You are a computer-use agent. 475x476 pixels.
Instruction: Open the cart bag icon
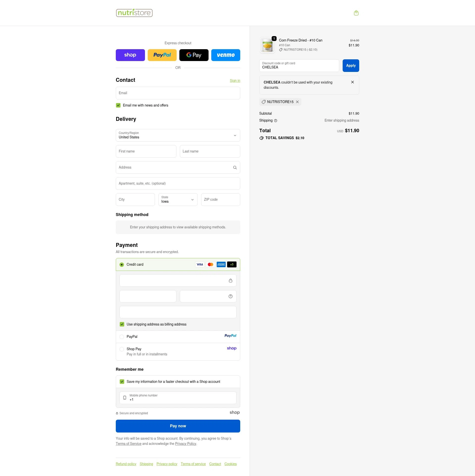click(356, 13)
